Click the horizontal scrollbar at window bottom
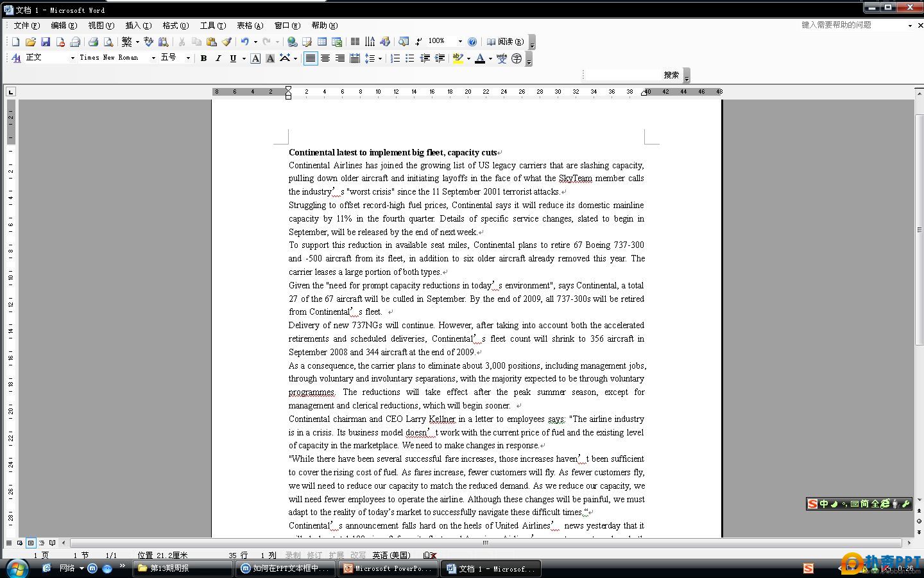Viewport: 924px width, 578px height. [486, 543]
